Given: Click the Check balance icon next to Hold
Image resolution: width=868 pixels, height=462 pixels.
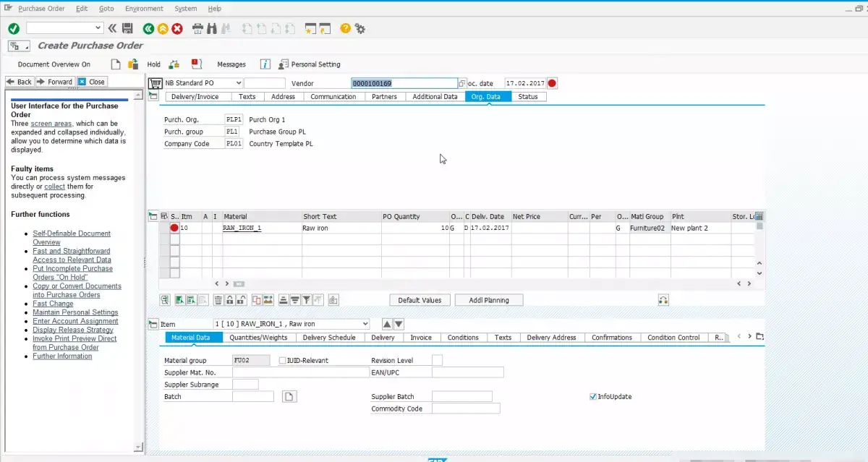Looking at the screenshot, I should tap(174, 64).
